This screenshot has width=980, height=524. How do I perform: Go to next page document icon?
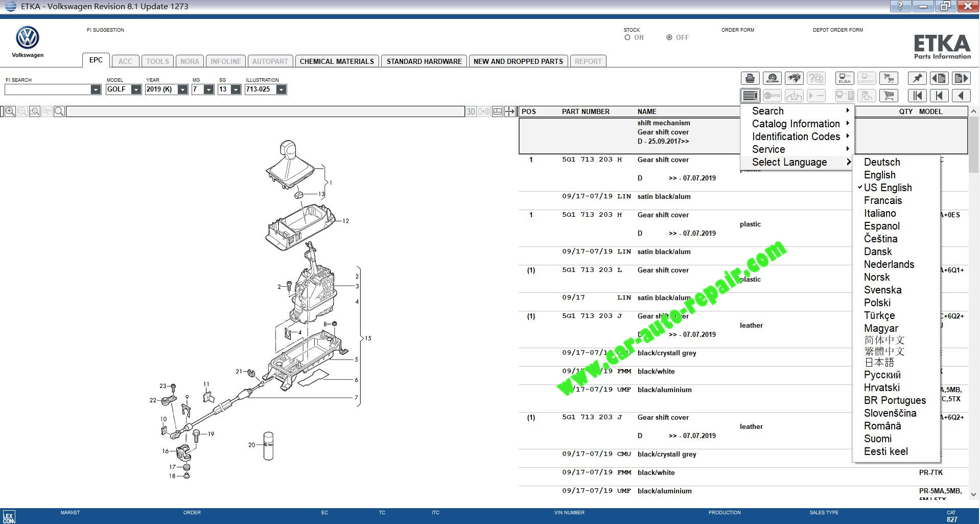(961, 78)
